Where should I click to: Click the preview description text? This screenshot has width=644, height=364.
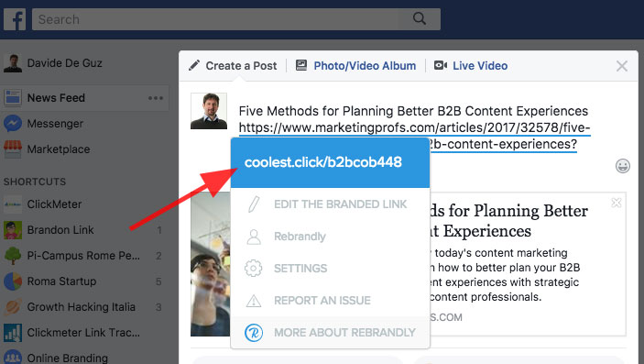(x=505, y=275)
